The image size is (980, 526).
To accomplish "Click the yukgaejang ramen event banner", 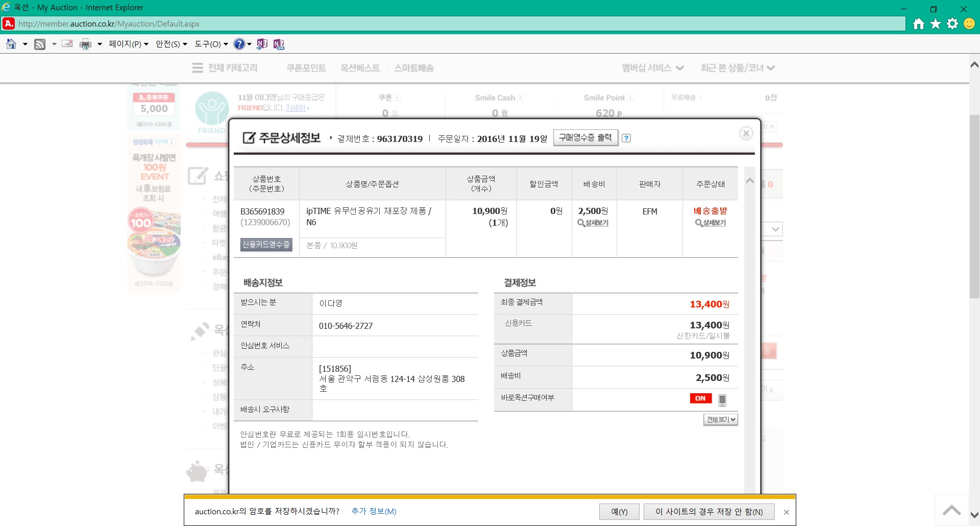I will click(x=154, y=212).
